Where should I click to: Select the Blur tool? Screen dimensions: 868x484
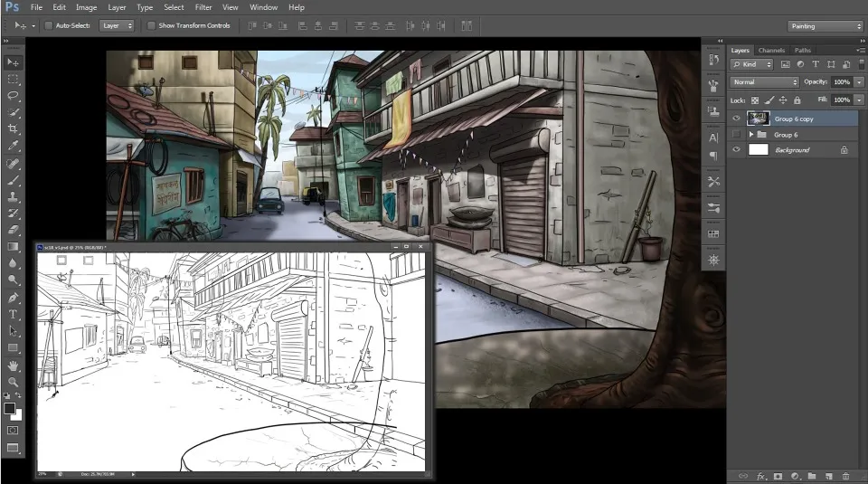pos(13,263)
